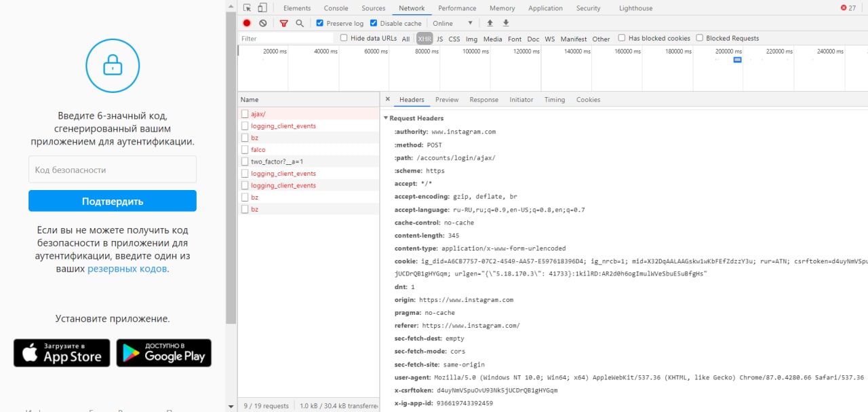Click the red filter funnel icon
868x412 pixels.
point(284,23)
